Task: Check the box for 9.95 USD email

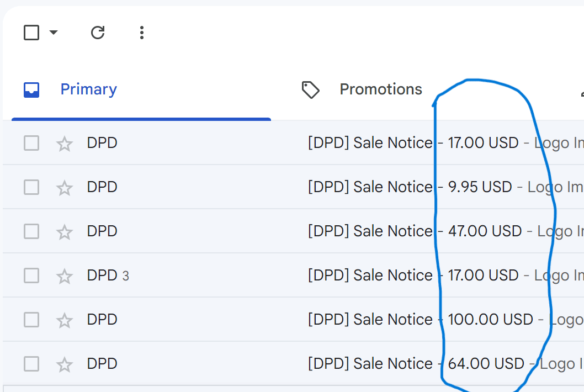Action: tap(31, 187)
